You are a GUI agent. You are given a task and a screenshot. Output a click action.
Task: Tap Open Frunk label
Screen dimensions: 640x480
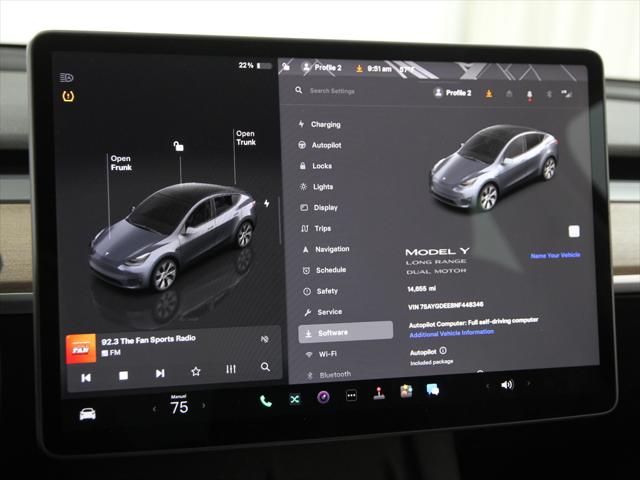pyautogui.click(x=121, y=163)
